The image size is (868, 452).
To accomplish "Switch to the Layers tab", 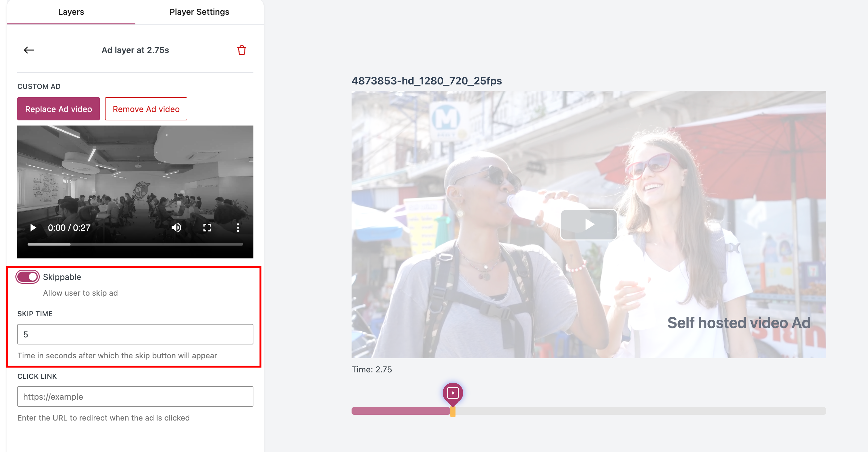I will point(71,12).
